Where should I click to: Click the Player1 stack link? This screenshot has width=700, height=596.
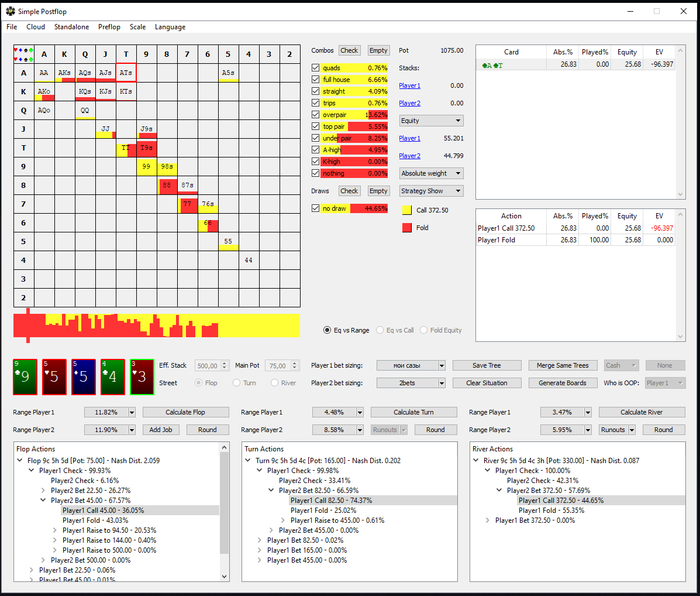pos(410,86)
